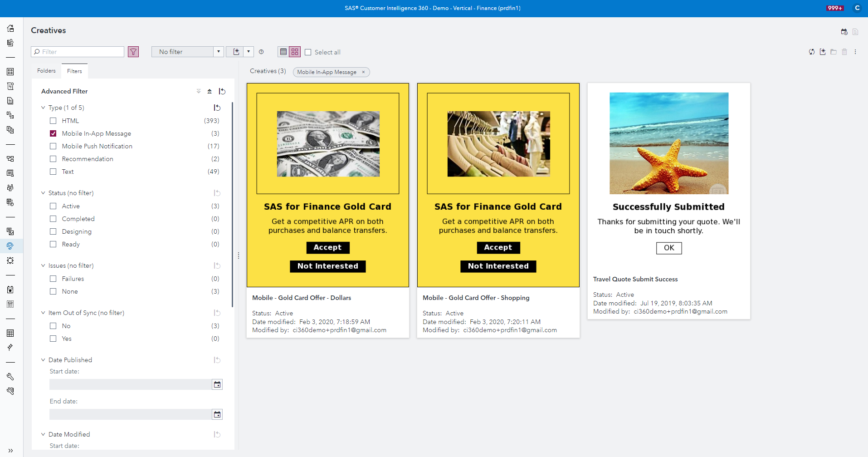
Task: Refresh the Creatives list
Action: pyautogui.click(x=811, y=52)
